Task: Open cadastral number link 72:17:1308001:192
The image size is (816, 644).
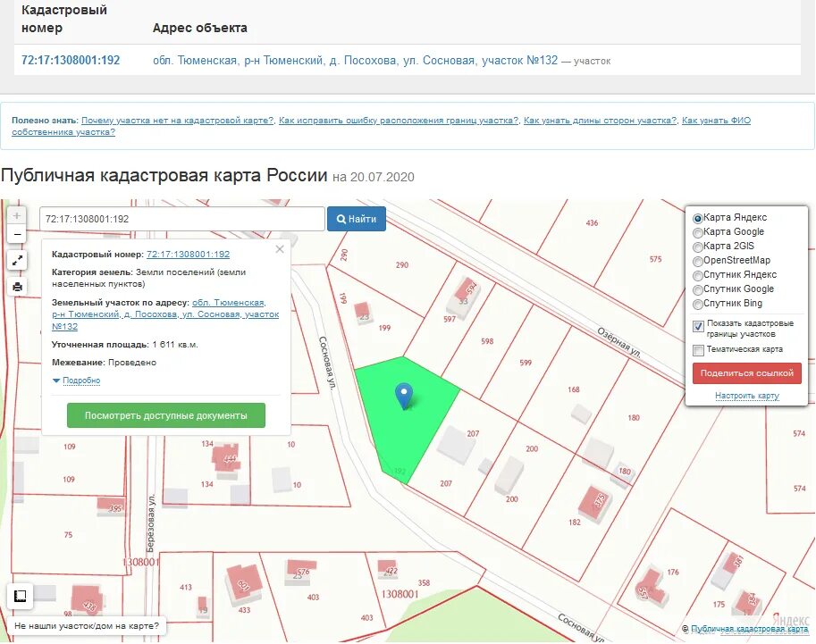Action: (71, 60)
